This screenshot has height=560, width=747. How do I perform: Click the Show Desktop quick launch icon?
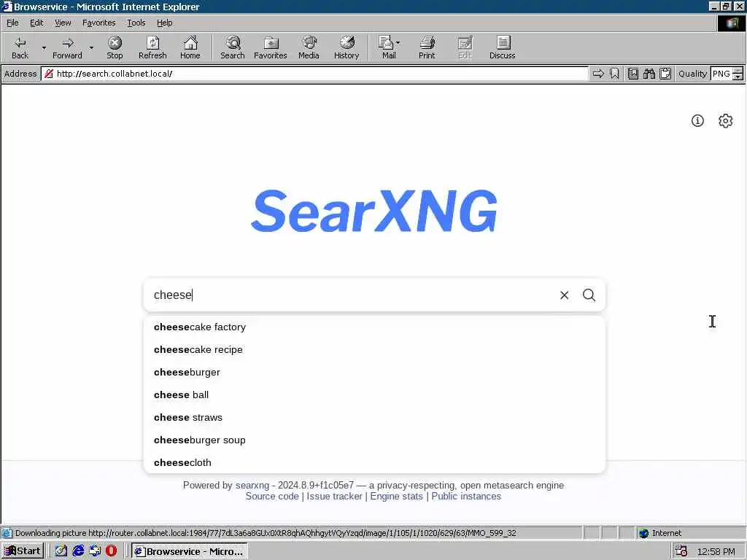tap(61, 551)
